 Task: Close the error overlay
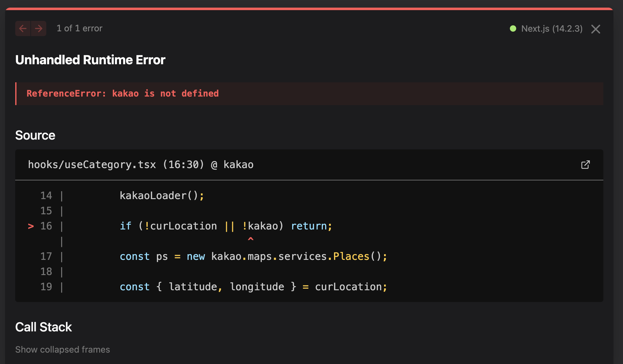point(596,29)
